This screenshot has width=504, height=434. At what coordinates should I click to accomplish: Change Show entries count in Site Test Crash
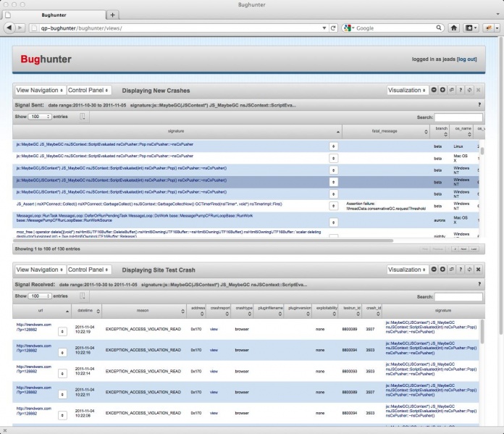(x=40, y=296)
